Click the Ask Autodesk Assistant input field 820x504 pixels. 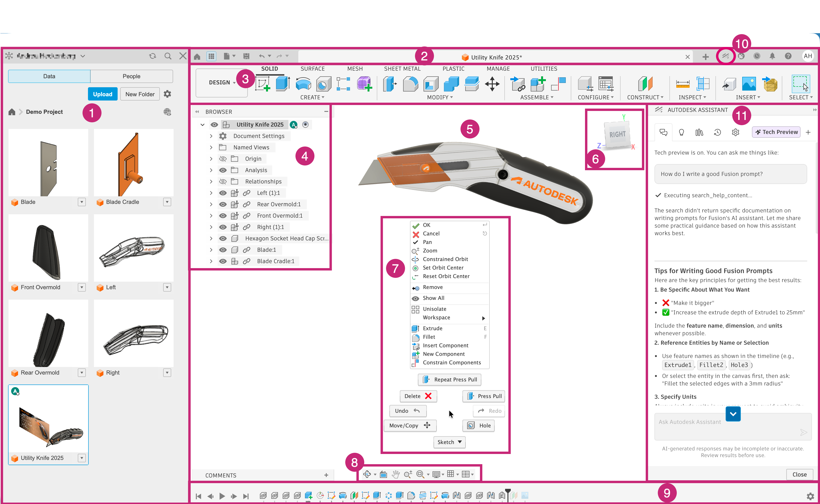pos(733,427)
